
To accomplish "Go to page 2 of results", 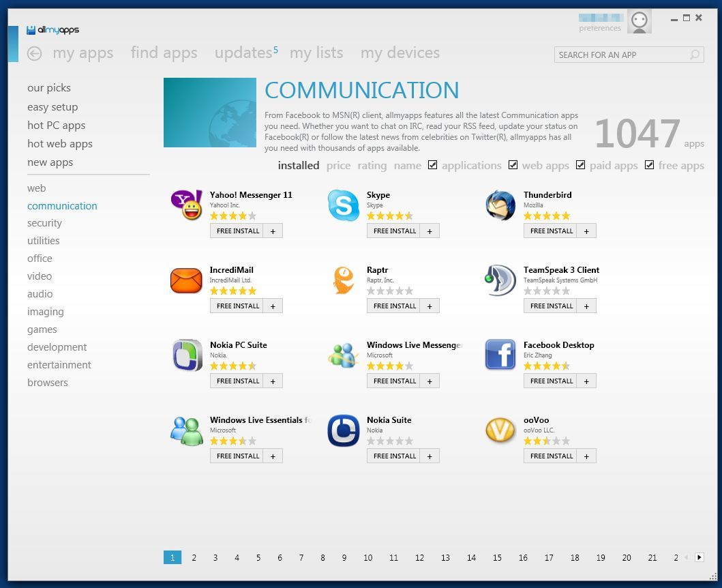I will pyautogui.click(x=194, y=557).
